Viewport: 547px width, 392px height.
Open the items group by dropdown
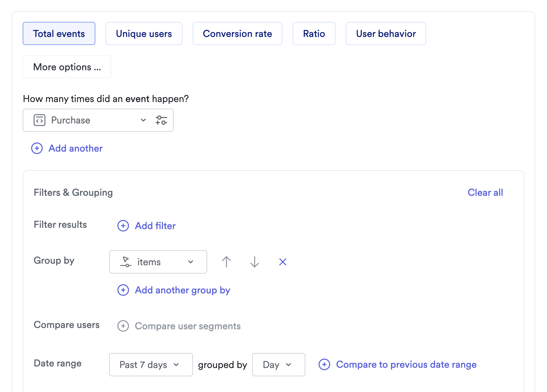point(158,262)
